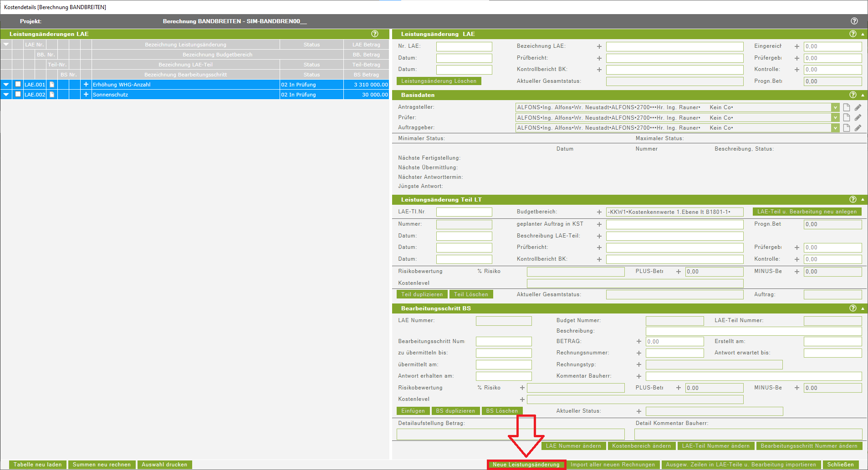Tick the checkbox for row LAE.001

[18, 84]
